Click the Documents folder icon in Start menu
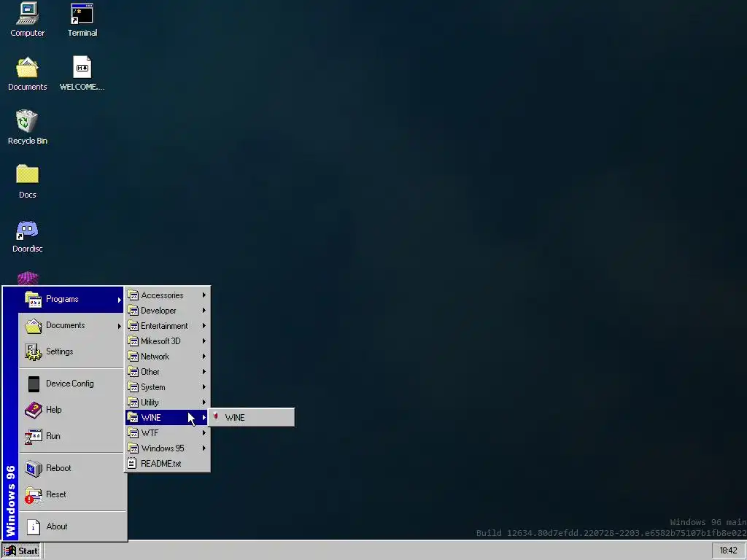This screenshot has width=747, height=560. [33, 326]
